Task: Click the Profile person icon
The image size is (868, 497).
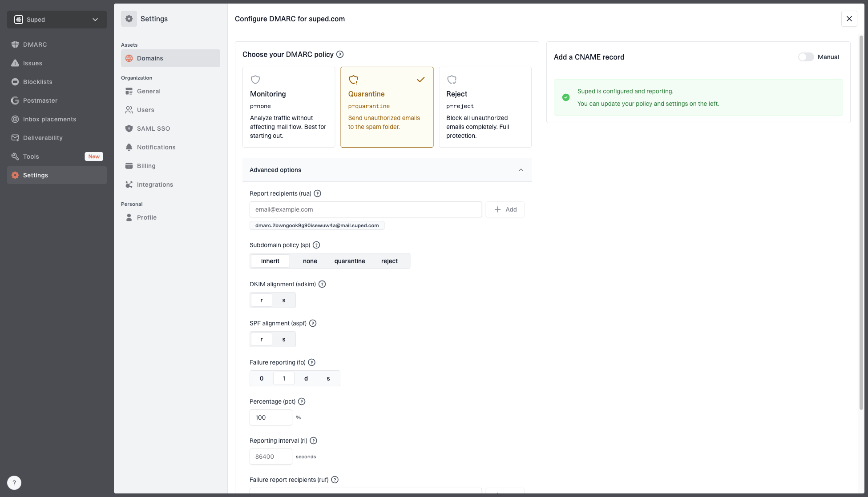Action: 129,217
